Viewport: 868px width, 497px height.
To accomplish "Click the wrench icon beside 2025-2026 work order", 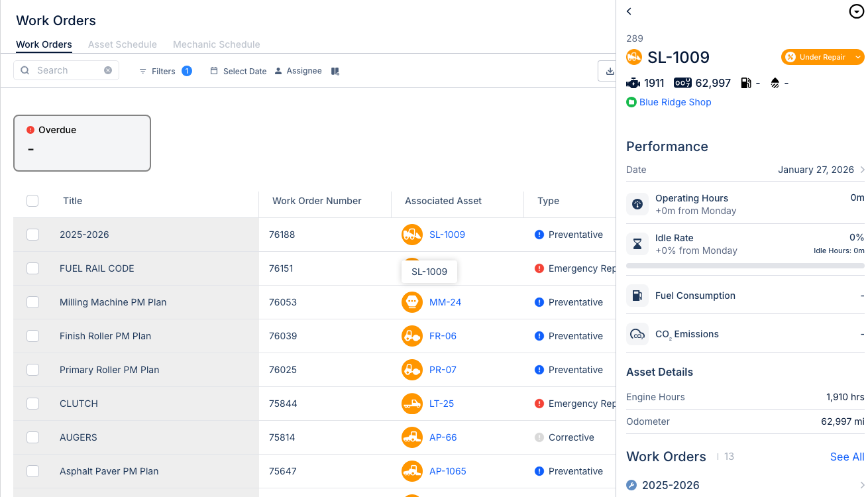I will coord(631,485).
